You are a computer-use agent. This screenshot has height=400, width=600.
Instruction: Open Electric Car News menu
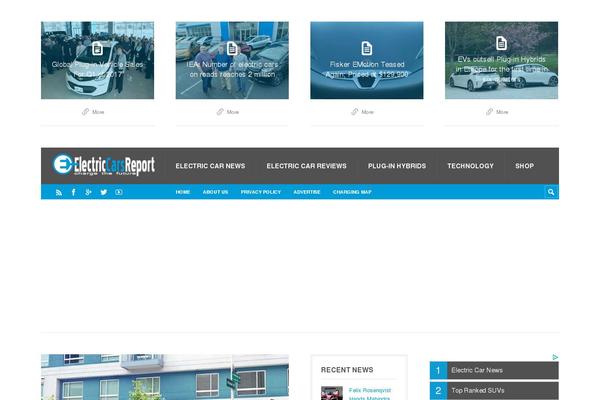pos(210,166)
